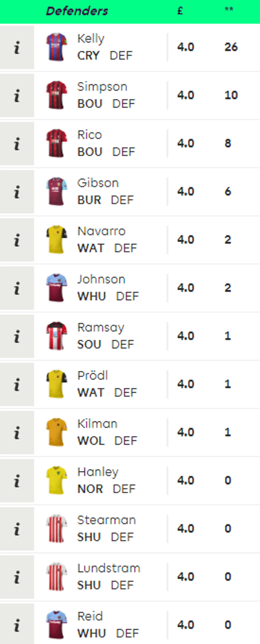This screenshot has width=260, height=644.
Task: Open info icon for Navarro
Action: (x=17, y=240)
